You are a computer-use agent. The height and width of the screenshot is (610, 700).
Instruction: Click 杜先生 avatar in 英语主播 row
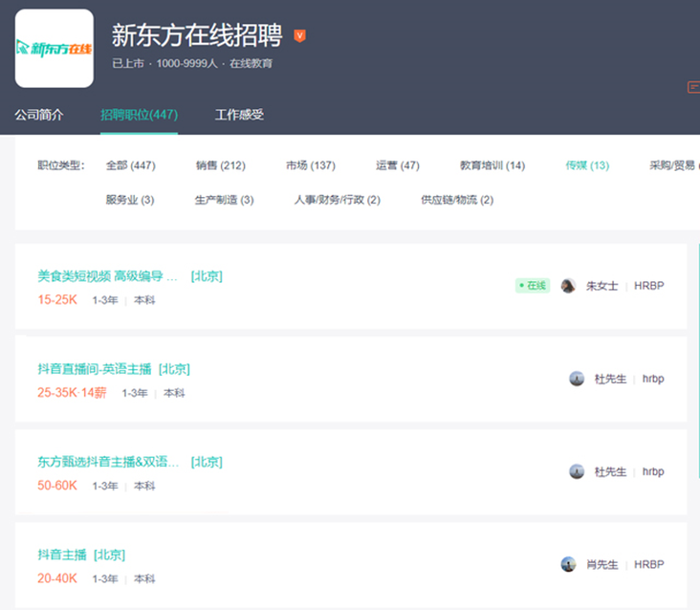pos(577,379)
